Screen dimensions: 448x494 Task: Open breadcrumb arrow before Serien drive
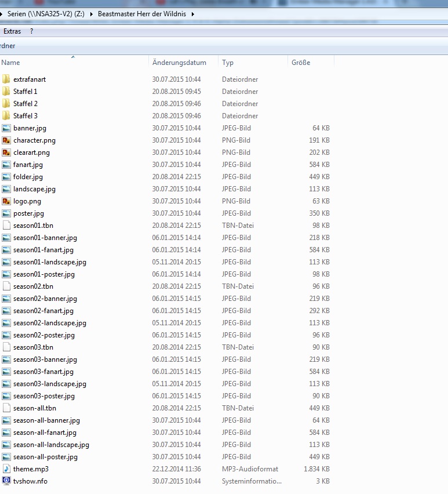click(1, 14)
